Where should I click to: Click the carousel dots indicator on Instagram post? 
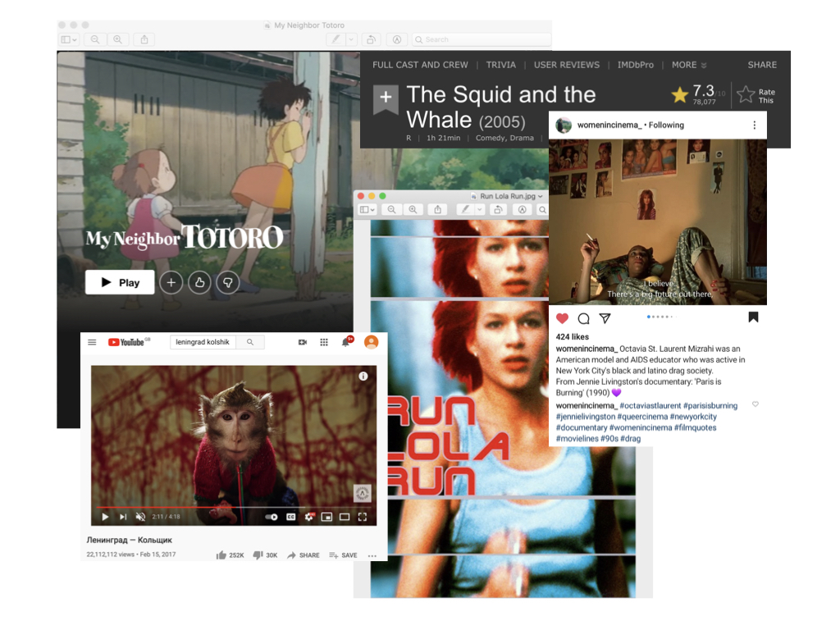[x=661, y=317]
